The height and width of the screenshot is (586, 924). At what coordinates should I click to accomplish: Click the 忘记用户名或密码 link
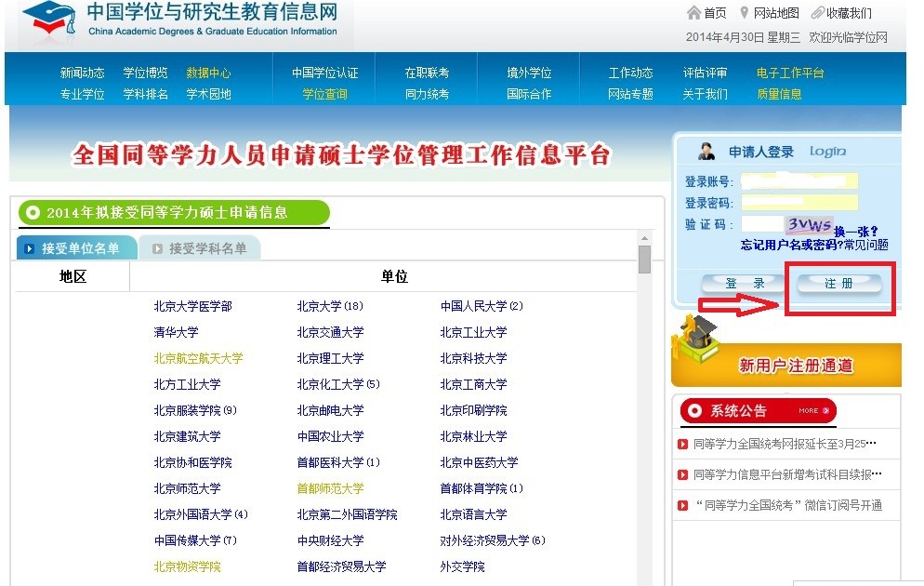(792, 245)
